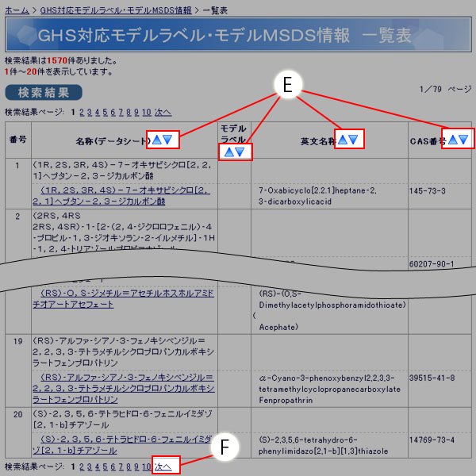Image resolution: width=476 pixels, height=476 pixels.
Task: Click 番号 column header
Action: [18, 140]
